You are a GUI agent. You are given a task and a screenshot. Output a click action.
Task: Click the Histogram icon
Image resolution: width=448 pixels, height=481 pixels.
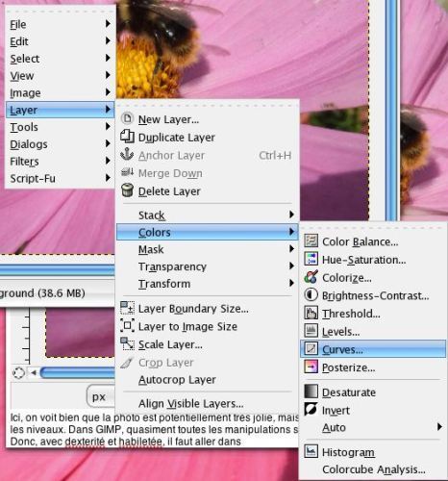tap(311, 451)
